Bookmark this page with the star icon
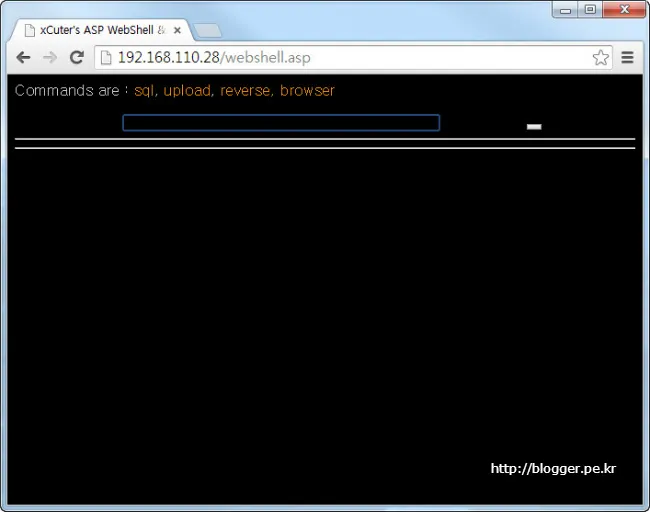This screenshot has height=512, width=650. tap(601, 58)
